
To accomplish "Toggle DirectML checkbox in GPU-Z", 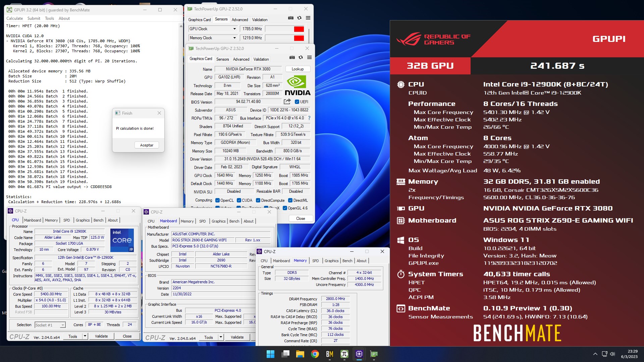I will (x=290, y=200).
